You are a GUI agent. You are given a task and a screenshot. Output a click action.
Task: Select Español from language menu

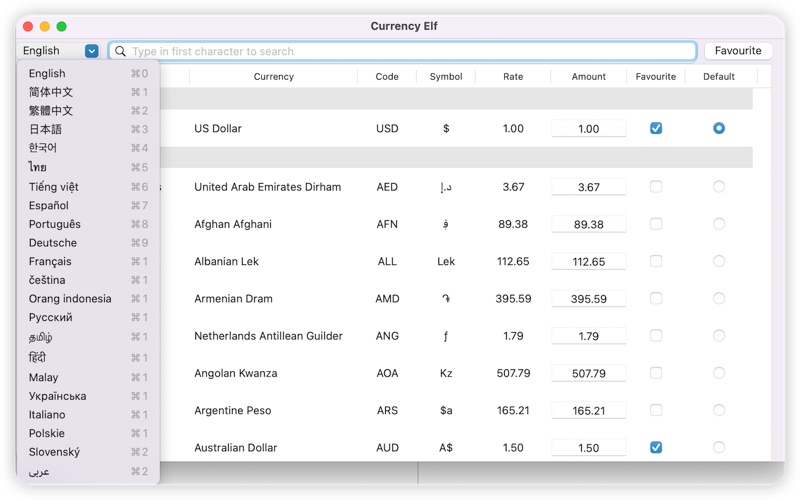click(49, 205)
